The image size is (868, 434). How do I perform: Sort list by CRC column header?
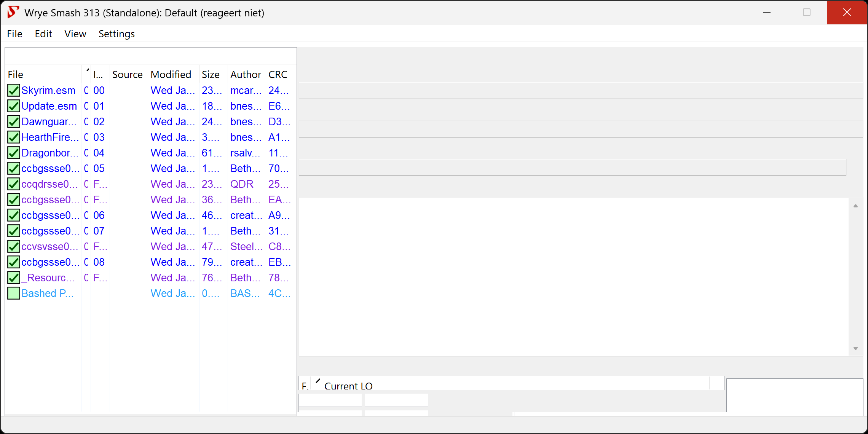(x=278, y=75)
